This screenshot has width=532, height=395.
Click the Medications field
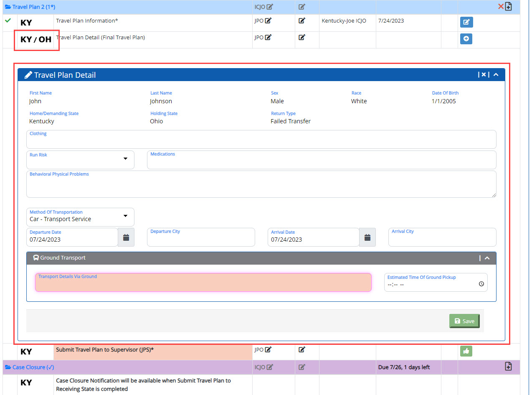tap(322, 160)
